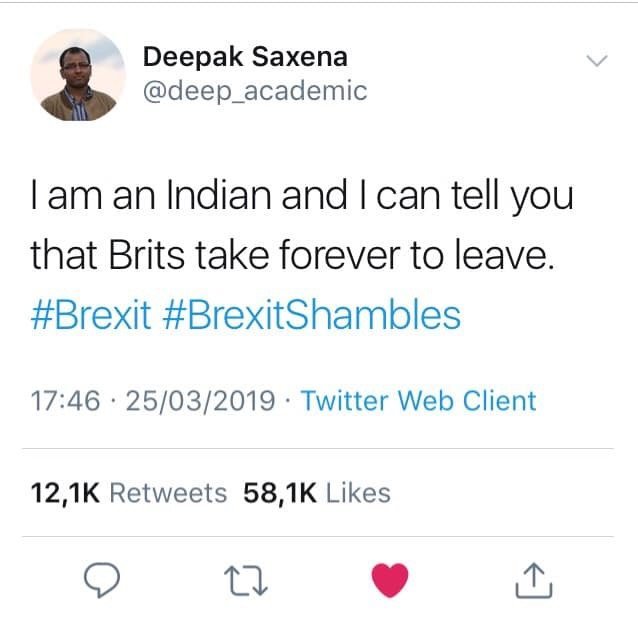The height and width of the screenshot is (617, 638).
Task: Click the Retweets label
Action: 167,492
